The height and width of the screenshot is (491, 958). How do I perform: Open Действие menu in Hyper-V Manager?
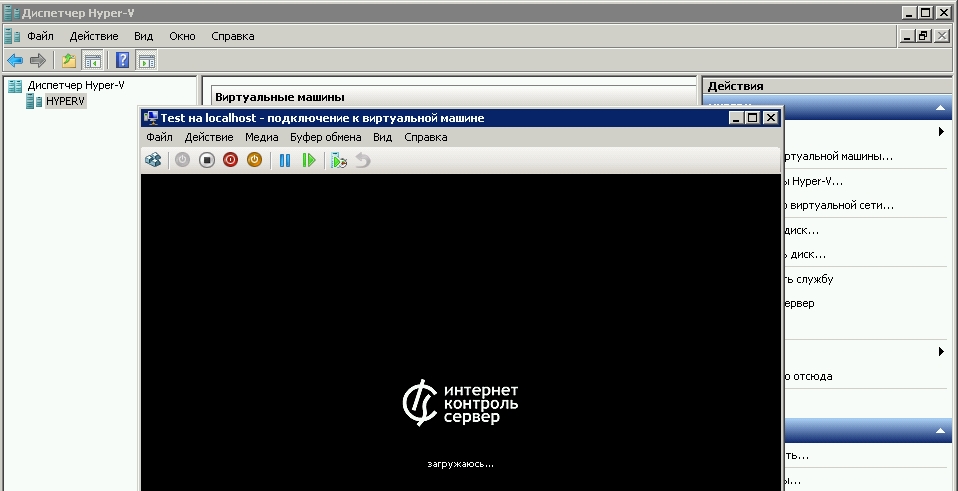coord(94,36)
